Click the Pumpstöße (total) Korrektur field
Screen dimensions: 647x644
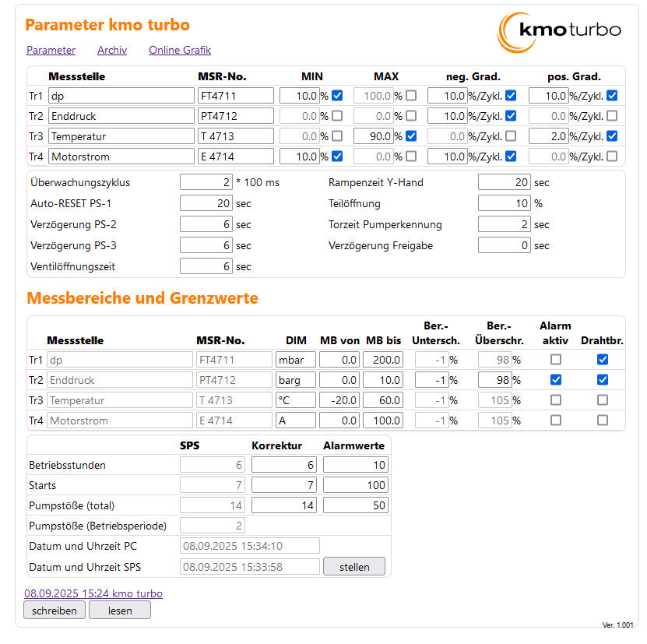point(284,505)
